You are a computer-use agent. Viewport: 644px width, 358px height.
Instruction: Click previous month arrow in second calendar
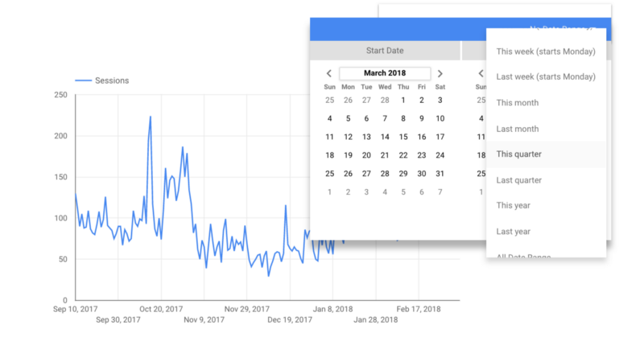point(481,73)
